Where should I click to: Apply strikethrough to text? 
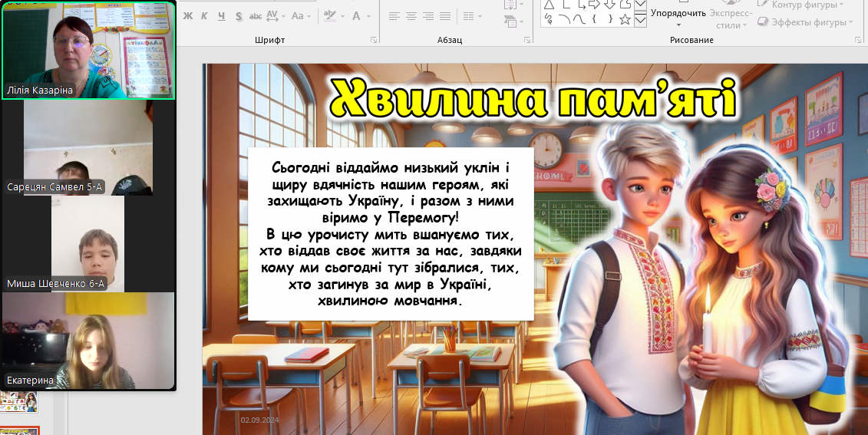point(256,16)
